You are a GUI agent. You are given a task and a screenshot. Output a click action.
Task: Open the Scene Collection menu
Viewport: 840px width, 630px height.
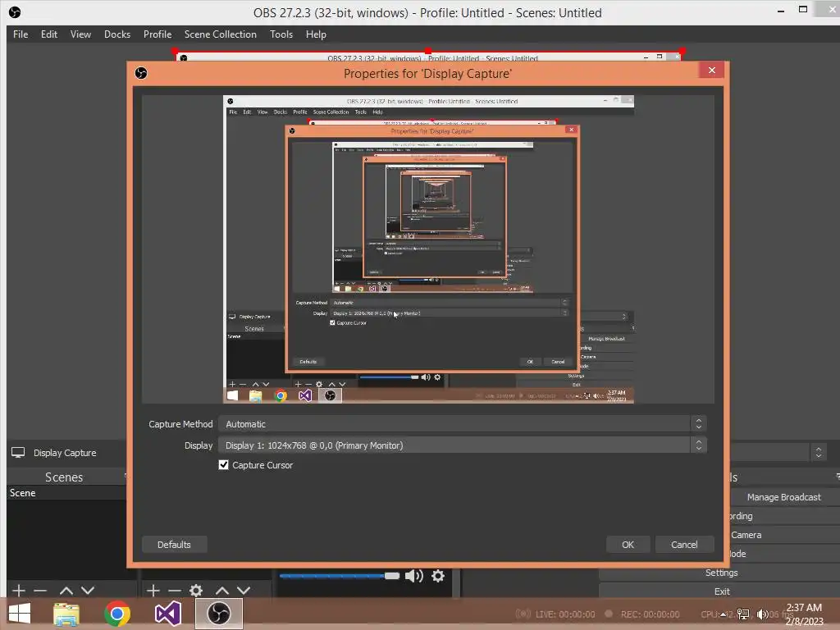pyautogui.click(x=220, y=34)
